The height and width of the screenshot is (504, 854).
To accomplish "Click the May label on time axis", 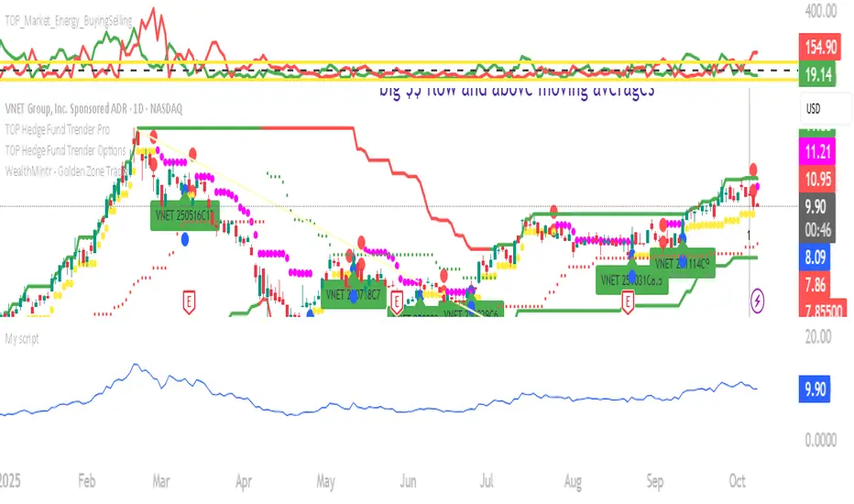I will point(325,480).
